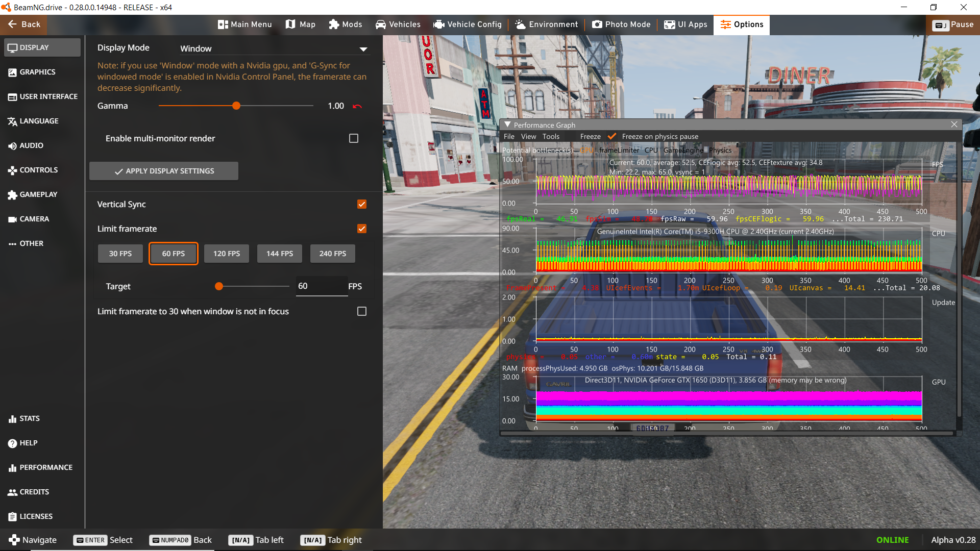Image resolution: width=980 pixels, height=551 pixels.
Task: Click the Gamma slider handle
Action: 236,106
